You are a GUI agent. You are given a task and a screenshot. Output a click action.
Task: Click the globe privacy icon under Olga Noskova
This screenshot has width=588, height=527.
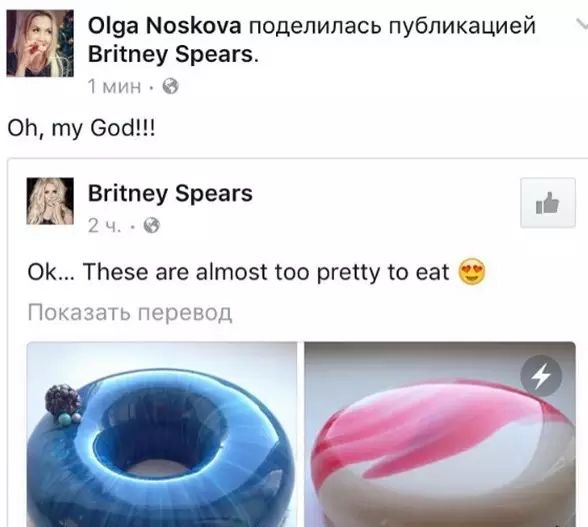click(170, 87)
